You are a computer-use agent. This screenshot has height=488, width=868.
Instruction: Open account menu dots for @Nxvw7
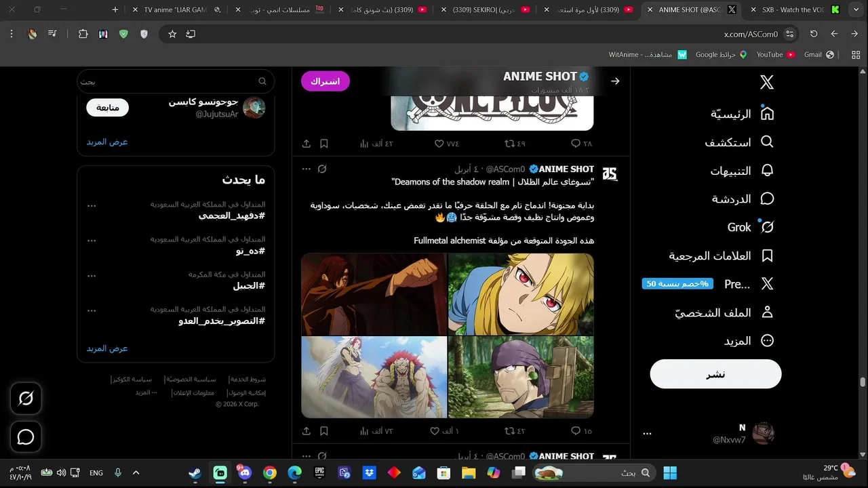tap(647, 434)
